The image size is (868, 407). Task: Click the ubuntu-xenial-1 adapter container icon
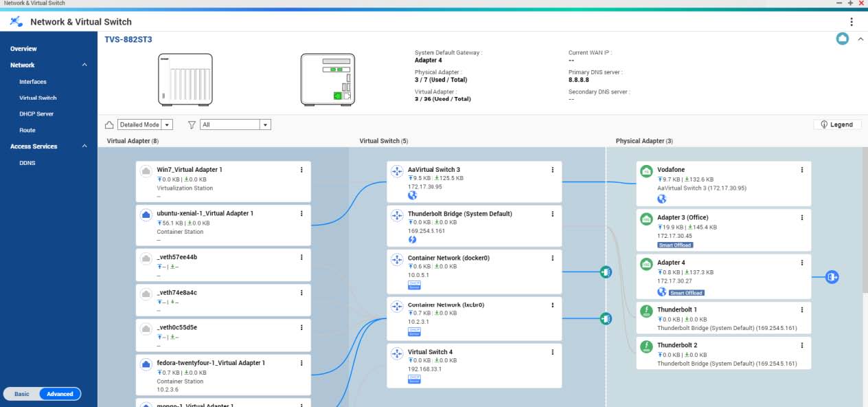point(146,215)
